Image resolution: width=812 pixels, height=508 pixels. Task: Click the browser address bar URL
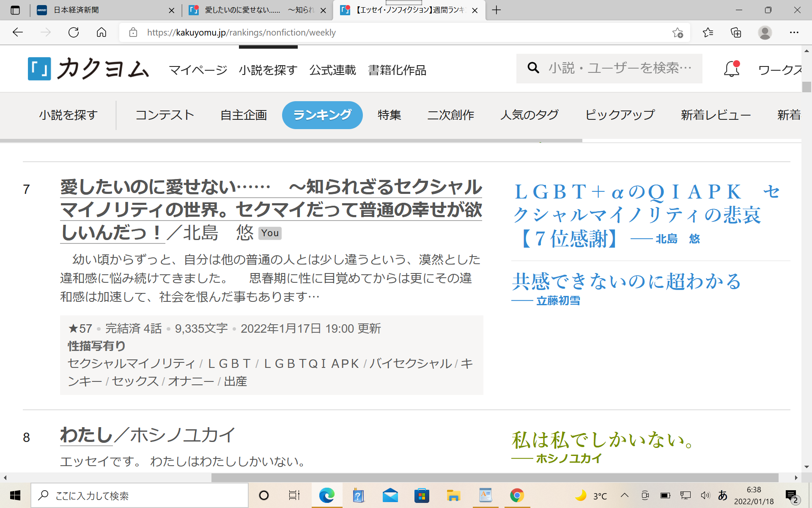pyautogui.click(x=241, y=33)
